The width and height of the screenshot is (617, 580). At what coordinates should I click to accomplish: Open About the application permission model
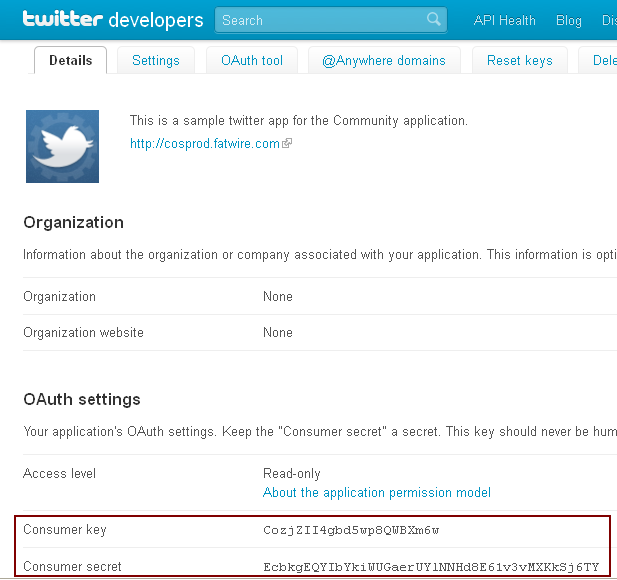[377, 492]
